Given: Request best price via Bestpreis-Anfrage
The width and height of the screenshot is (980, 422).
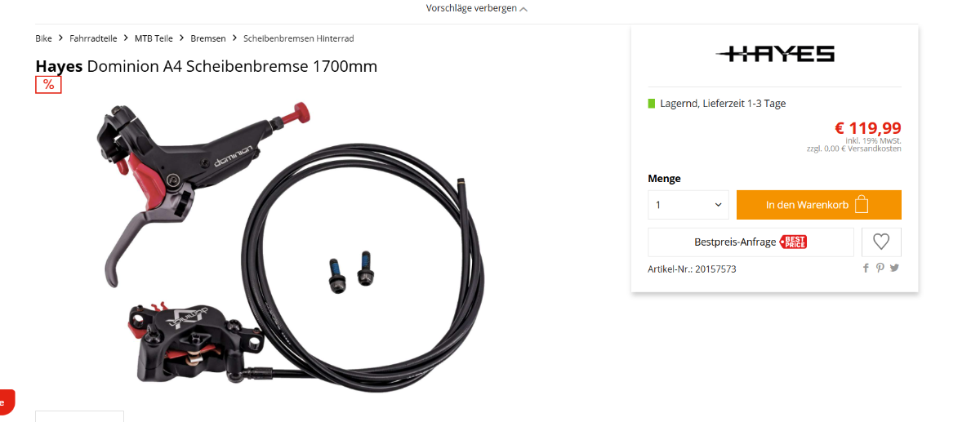Looking at the screenshot, I should pyautogui.click(x=751, y=242).
